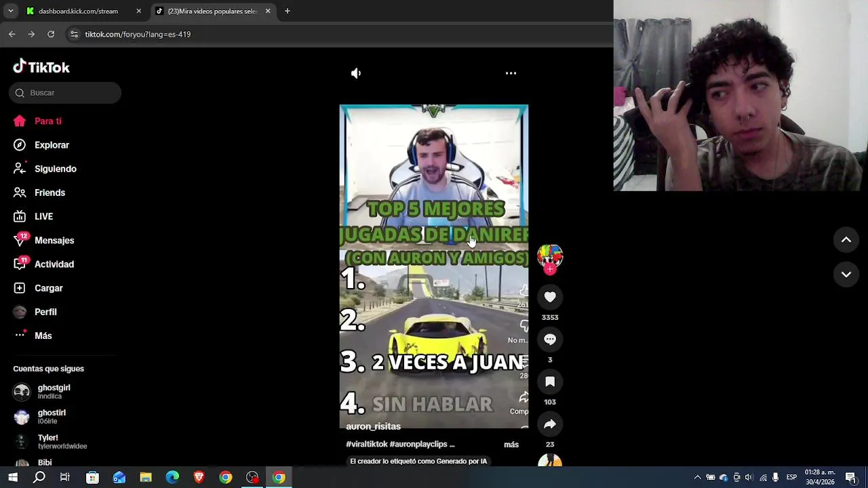Click the #viraltiktok hashtag
Viewport: 868px width, 488px height.
(366, 444)
